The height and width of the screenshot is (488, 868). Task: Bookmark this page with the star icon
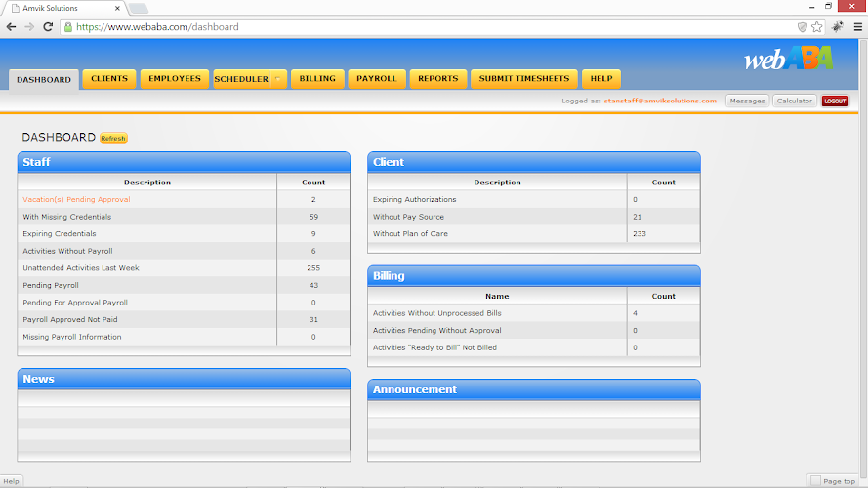pyautogui.click(x=817, y=27)
